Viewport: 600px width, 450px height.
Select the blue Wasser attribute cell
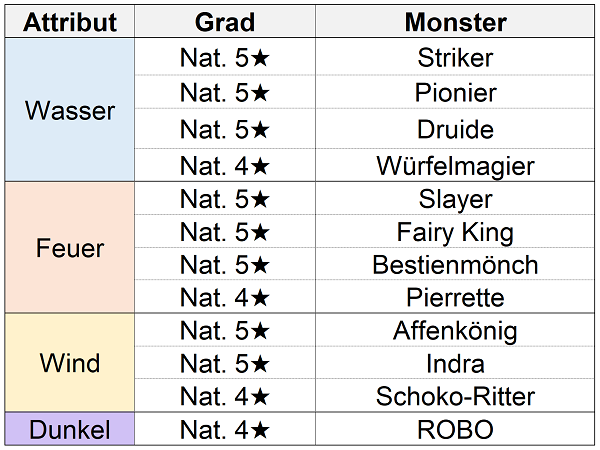(x=70, y=110)
